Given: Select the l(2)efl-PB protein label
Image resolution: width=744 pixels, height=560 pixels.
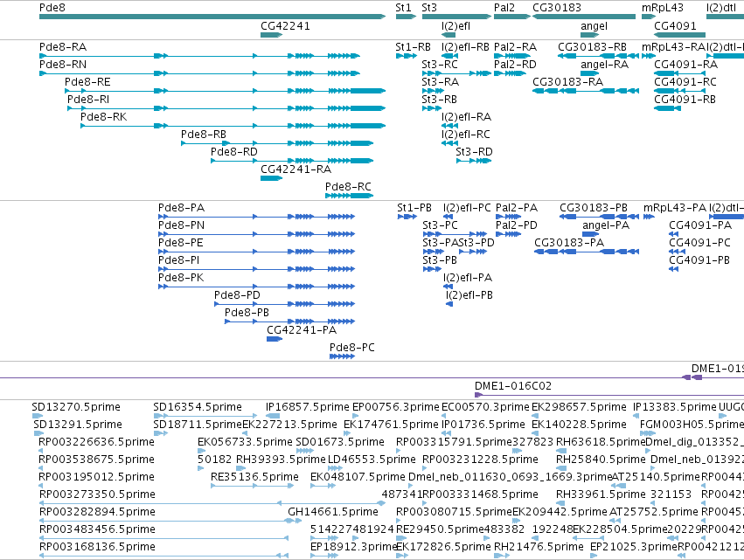Looking at the screenshot, I should pyautogui.click(x=469, y=295).
